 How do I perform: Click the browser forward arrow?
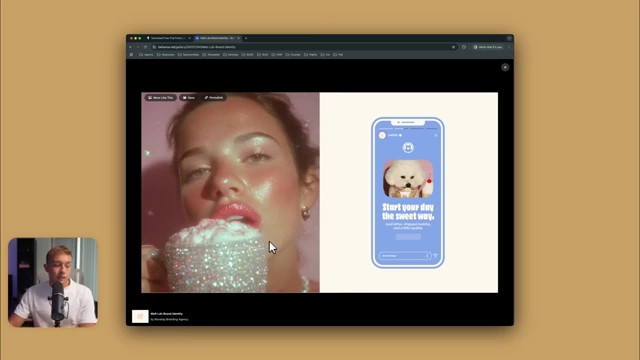[x=138, y=47]
